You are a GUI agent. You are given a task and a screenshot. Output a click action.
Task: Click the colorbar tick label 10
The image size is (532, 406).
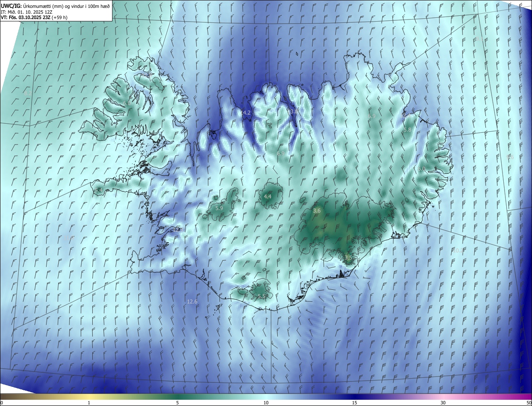pos(266,403)
